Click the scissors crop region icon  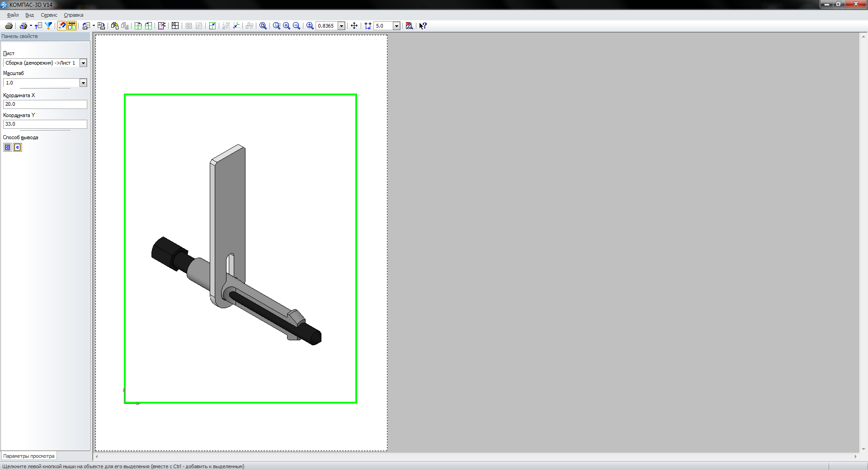pos(162,26)
